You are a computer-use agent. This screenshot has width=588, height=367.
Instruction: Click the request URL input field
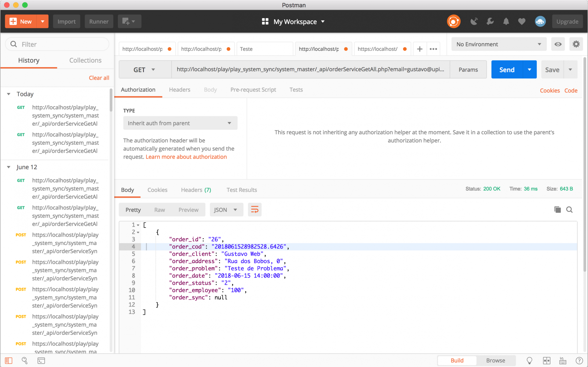click(x=311, y=70)
